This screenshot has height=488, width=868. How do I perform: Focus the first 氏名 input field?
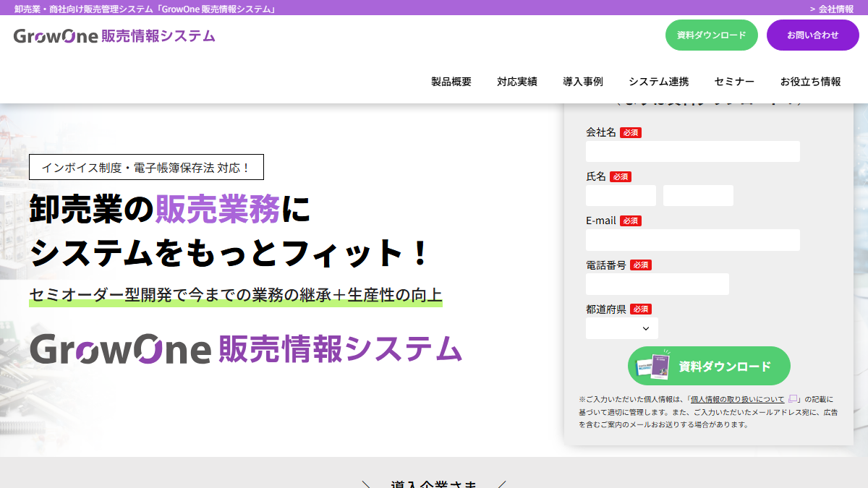621,195
